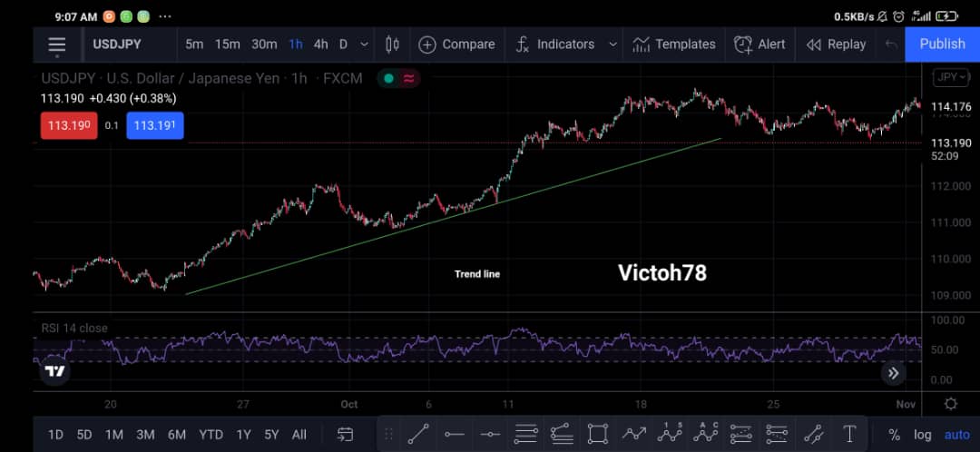Image resolution: width=980 pixels, height=452 pixels.
Task: Toggle log scale mode
Action: pos(923,435)
